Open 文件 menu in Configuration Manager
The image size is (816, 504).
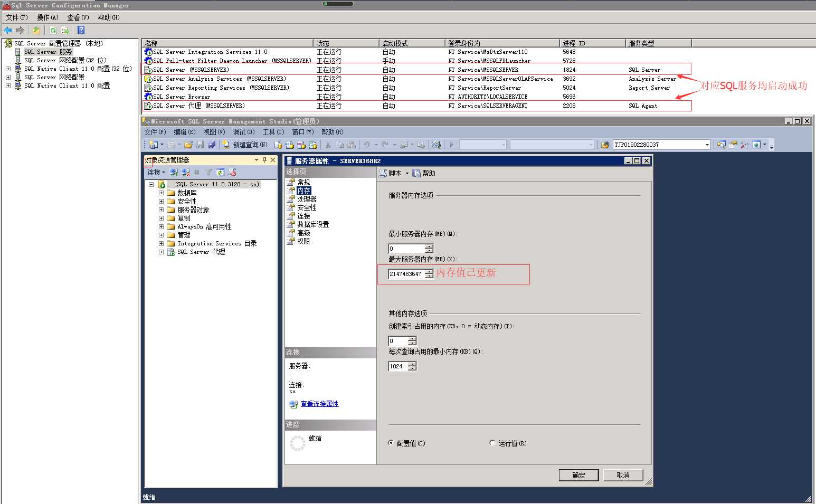coord(17,17)
